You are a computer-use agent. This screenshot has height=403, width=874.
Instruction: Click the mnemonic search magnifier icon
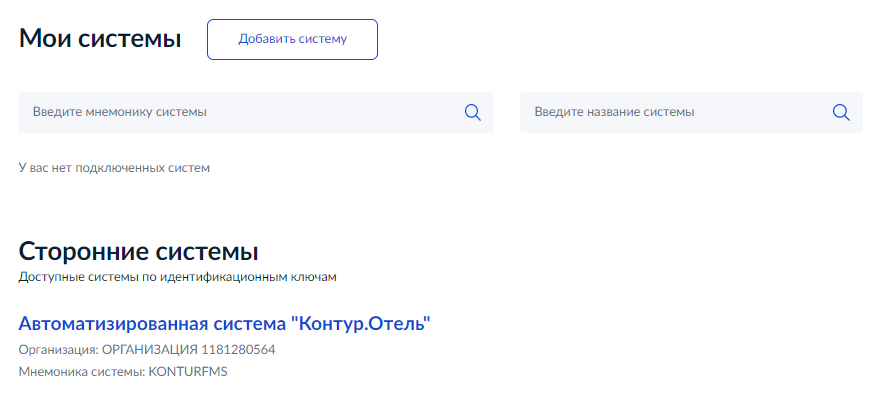(x=473, y=113)
